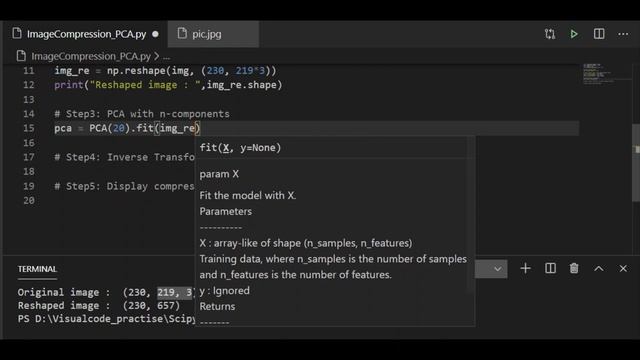Kill terminal using trash icon
640x360 pixels.
(x=574, y=269)
